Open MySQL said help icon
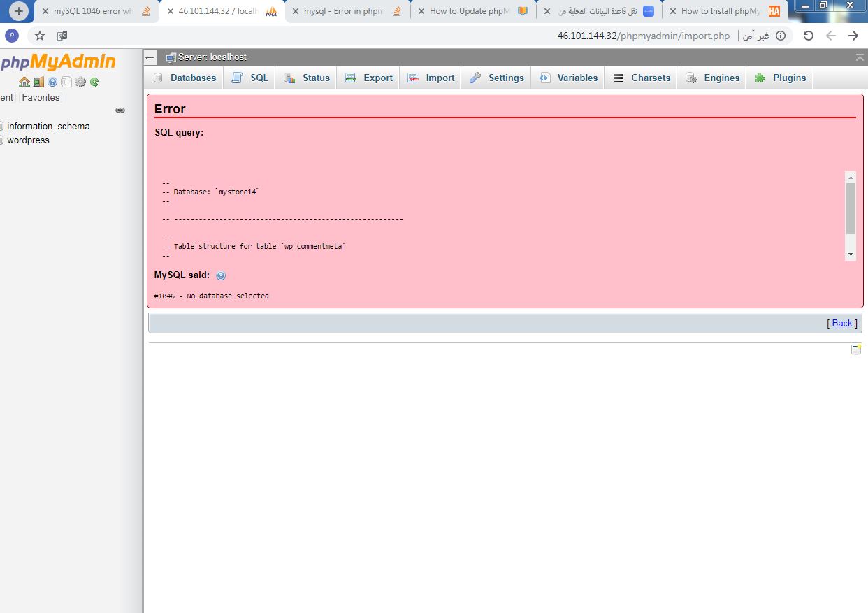This screenshot has width=868, height=613. click(x=221, y=276)
